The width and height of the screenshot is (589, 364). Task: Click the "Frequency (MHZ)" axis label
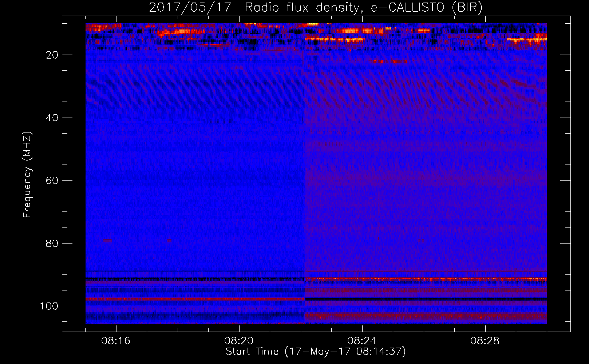point(27,175)
